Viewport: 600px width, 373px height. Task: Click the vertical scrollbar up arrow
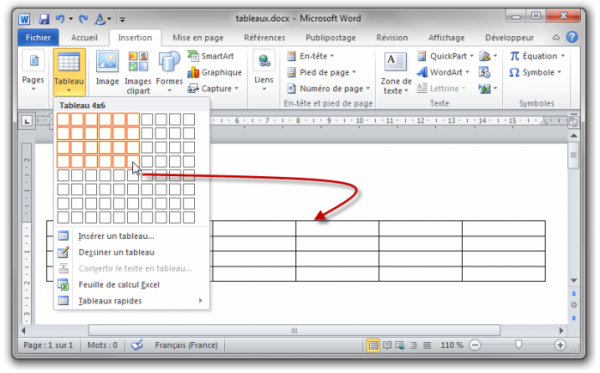pos(574,136)
